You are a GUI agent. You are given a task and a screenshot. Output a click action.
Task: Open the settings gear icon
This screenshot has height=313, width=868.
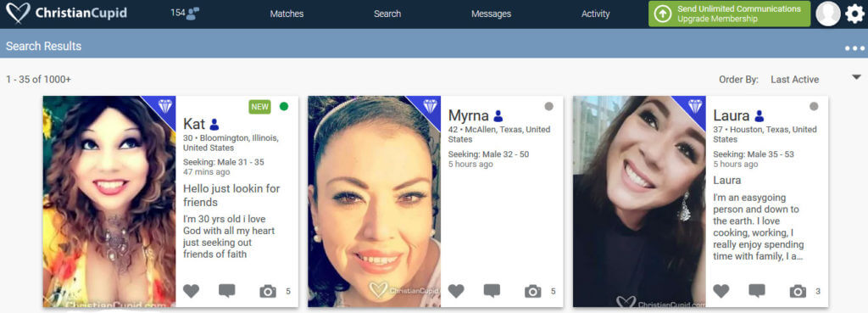(854, 14)
